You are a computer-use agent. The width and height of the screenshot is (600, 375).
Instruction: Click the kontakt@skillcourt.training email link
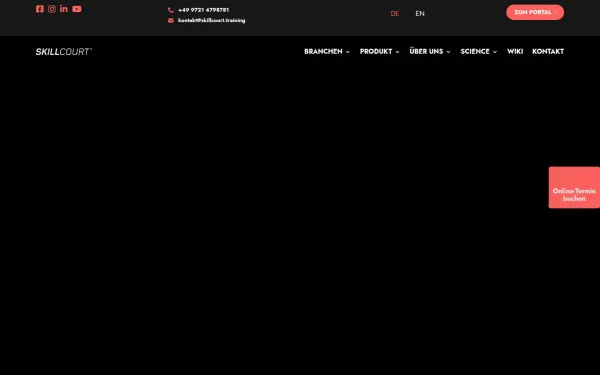pos(212,20)
